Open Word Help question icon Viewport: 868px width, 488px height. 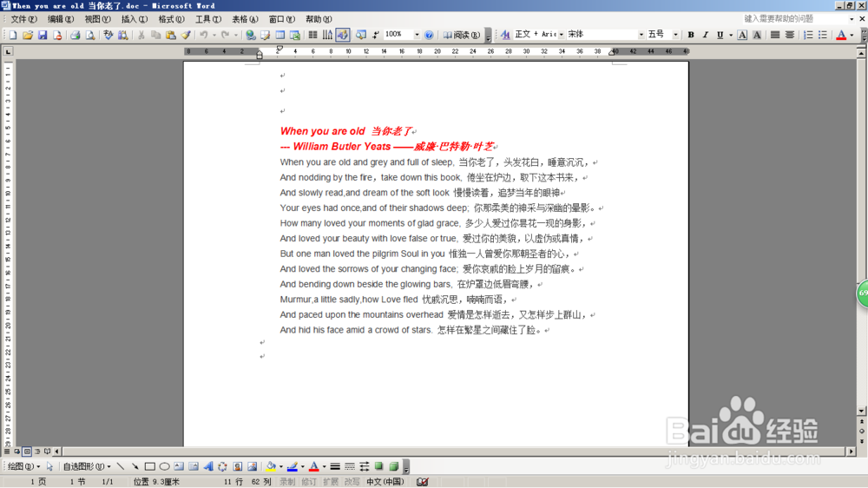point(429,35)
